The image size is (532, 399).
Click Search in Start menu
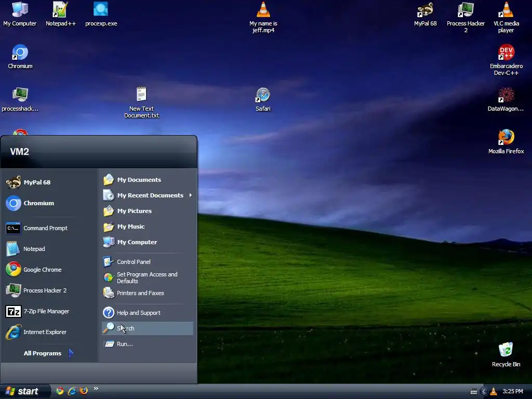[148, 328]
